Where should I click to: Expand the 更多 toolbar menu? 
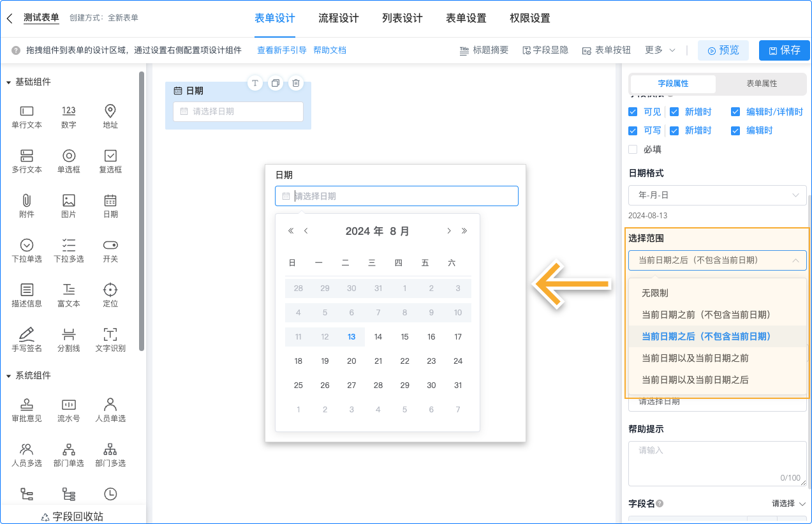pyautogui.click(x=658, y=50)
